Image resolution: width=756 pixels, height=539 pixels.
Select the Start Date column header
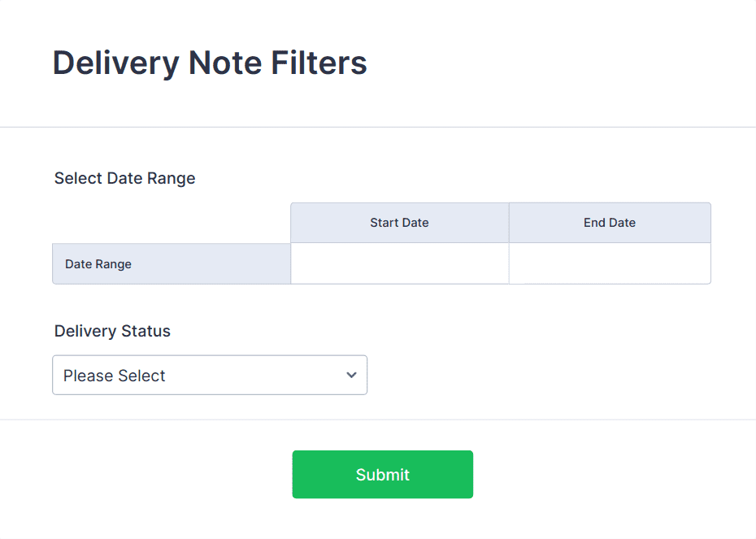pyautogui.click(x=399, y=223)
